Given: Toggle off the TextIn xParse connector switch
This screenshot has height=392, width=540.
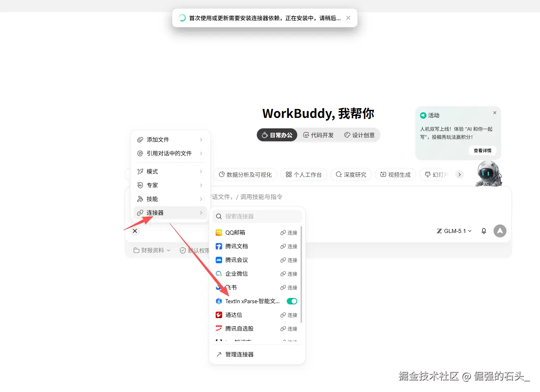Looking at the screenshot, I should [292, 301].
